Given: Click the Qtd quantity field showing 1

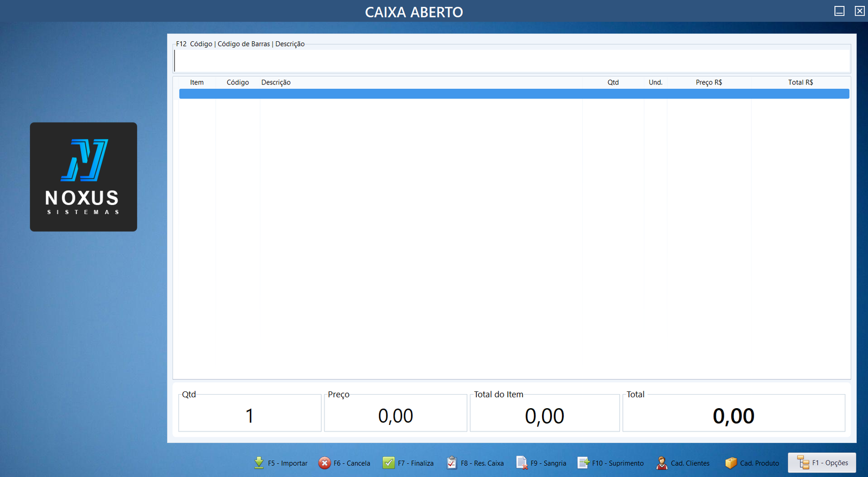Looking at the screenshot, I should click(250, 416).
